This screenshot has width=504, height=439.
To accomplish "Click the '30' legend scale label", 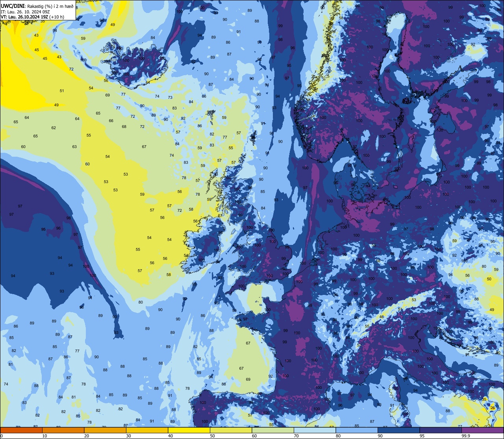I will pyautogui.click(x=128, y=436).
